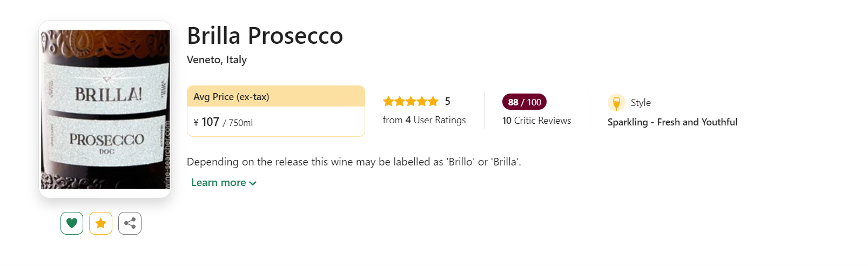This screenshot has width=868, height=266.
Task: Click the Brilla Prosecco bottle thumbnail
Action: coord(105,109)
